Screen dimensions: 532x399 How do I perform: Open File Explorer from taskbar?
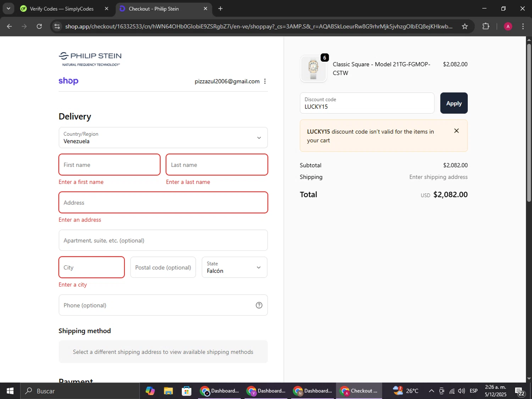point(168,391)
